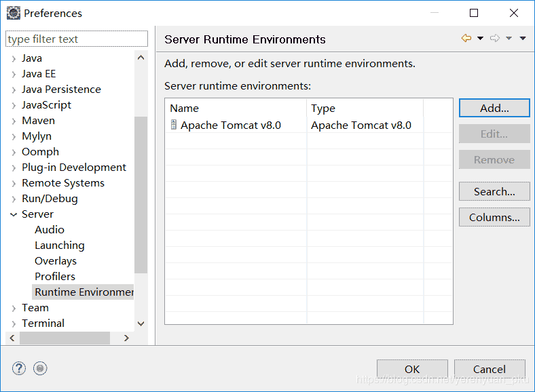Screen dimensions: 535x392
Task: Open the forward history dropdown arrow
Action: point(509,39)
